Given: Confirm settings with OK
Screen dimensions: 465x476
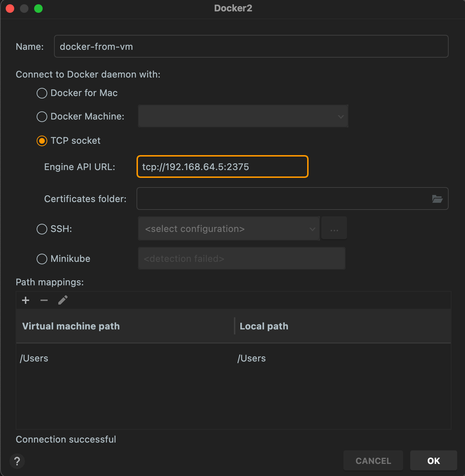Looking at the screenshot, I should click(433, 460).
